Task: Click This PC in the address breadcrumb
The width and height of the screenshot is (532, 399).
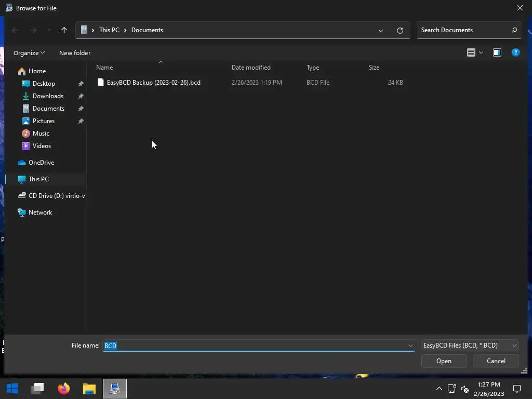Action: click(109, 30)
